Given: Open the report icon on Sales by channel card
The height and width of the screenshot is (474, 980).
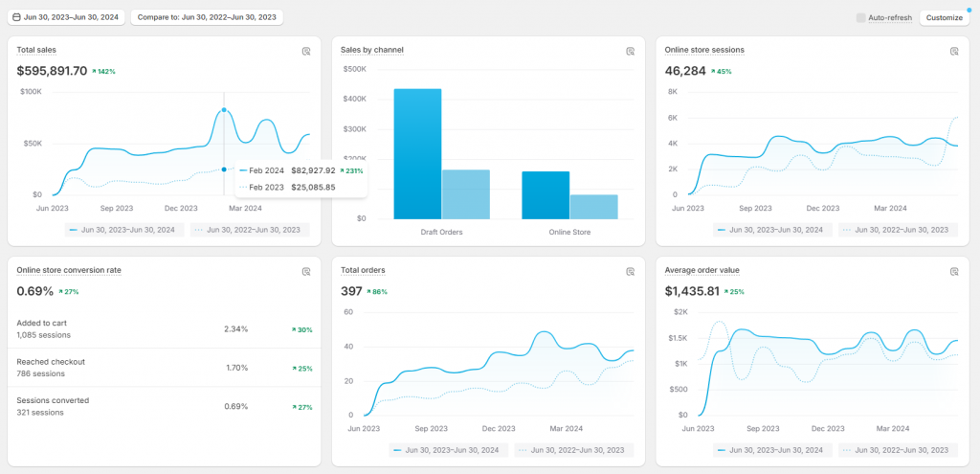Looking at the screenshot, I should [x=631, y=52].
